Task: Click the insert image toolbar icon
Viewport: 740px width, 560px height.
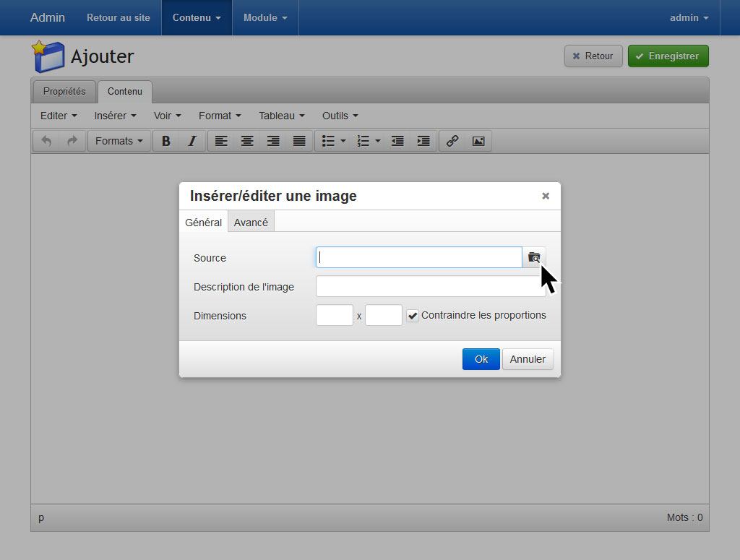Action: [x=478, y=141]
